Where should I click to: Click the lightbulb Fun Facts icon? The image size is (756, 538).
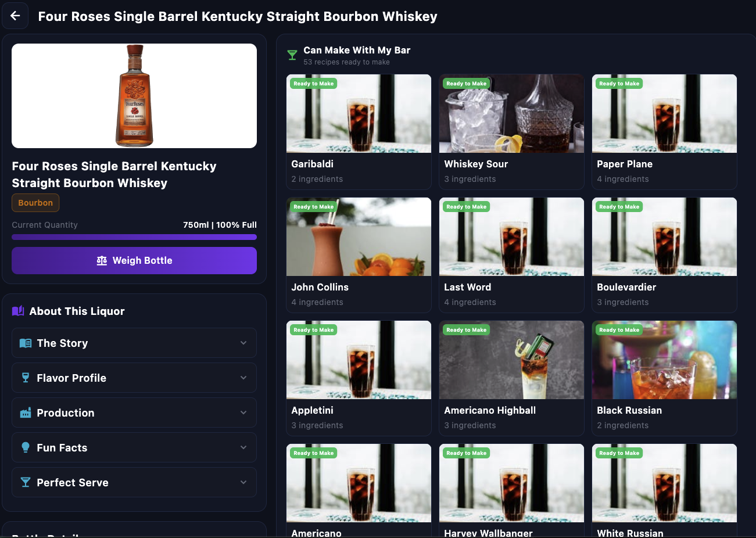(26, 447)
